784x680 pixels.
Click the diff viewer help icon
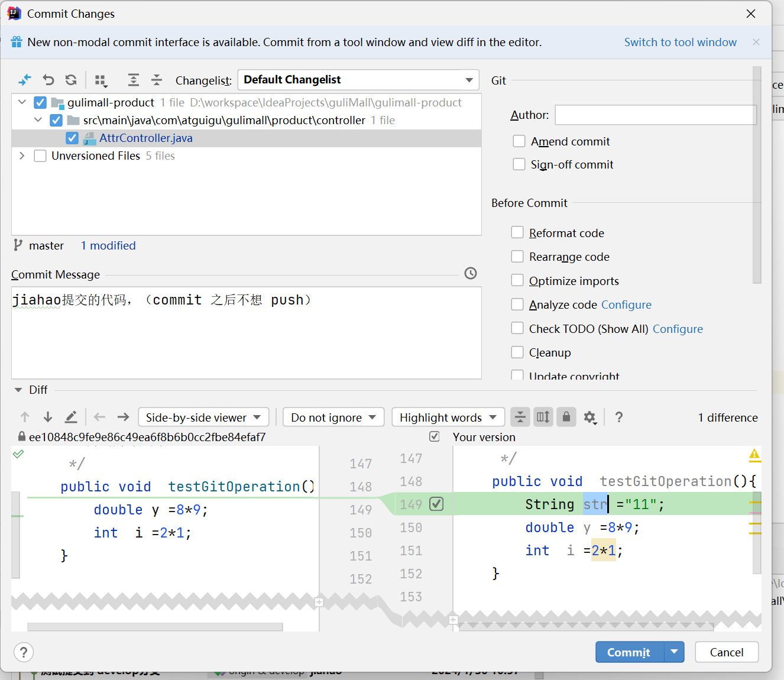(618, 417)
